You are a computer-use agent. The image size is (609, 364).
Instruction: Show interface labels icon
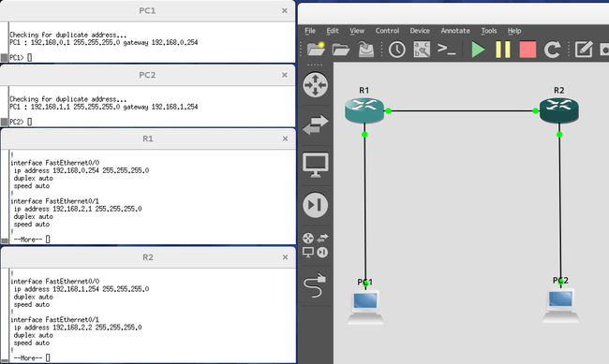click(422, 50)
